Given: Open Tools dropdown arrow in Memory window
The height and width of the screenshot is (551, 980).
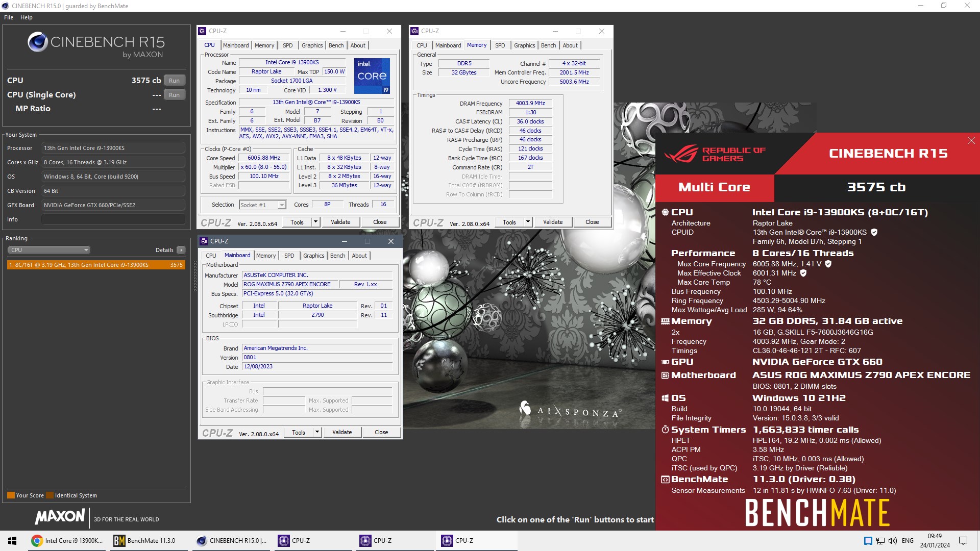Looking at the screenshot, I should pyautogui.click(x=528, y=222).
